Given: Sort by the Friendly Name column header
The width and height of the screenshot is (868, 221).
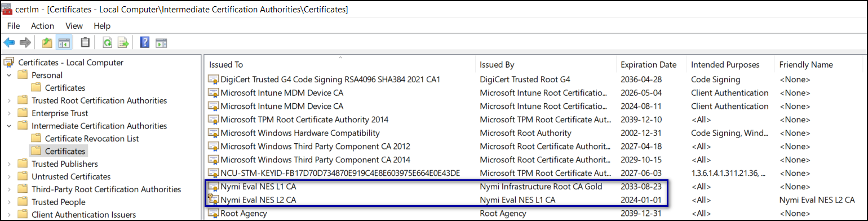Looking at the screenshot, I should pyautogui.click(x=818, y=65).
